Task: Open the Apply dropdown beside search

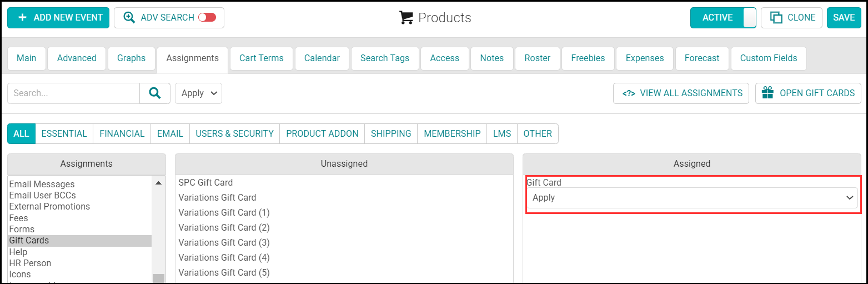Action: point(198,93)
